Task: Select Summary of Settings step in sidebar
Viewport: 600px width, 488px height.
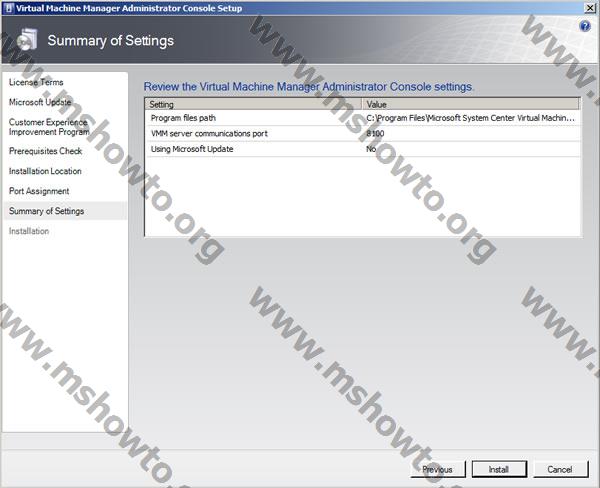Action: [65, 211]
